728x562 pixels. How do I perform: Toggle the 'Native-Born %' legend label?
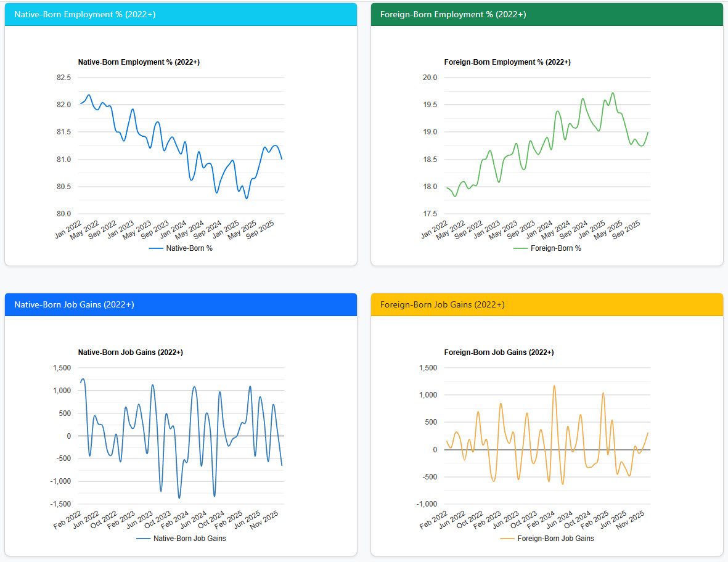click(x=189, y=248)
